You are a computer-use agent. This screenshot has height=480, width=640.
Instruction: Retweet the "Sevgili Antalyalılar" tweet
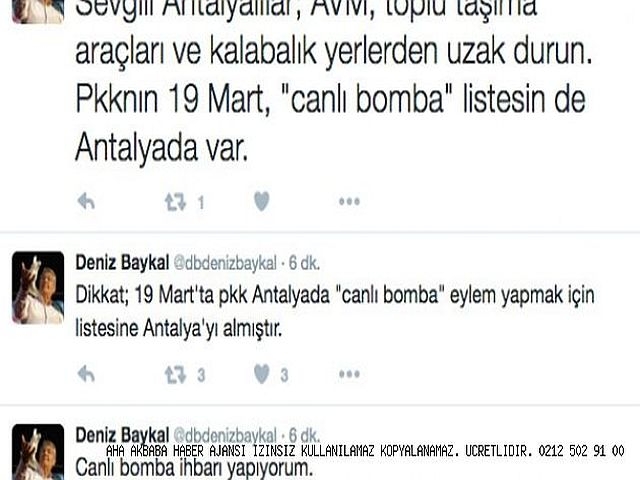176,202
